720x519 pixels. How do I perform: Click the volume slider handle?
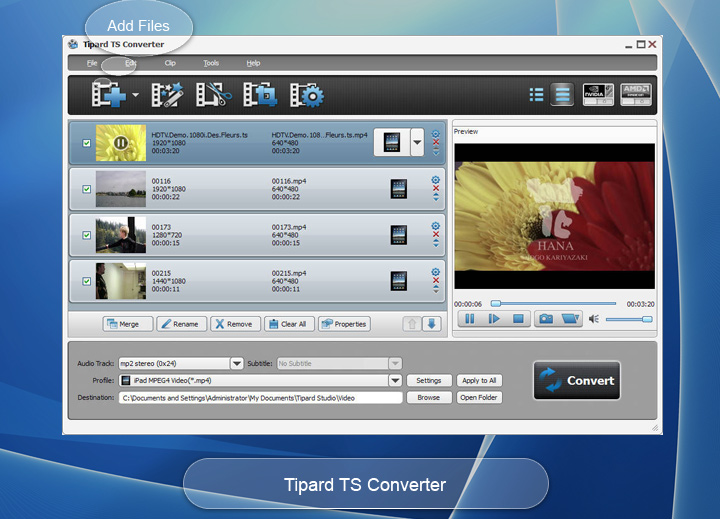tap(647, 319)
